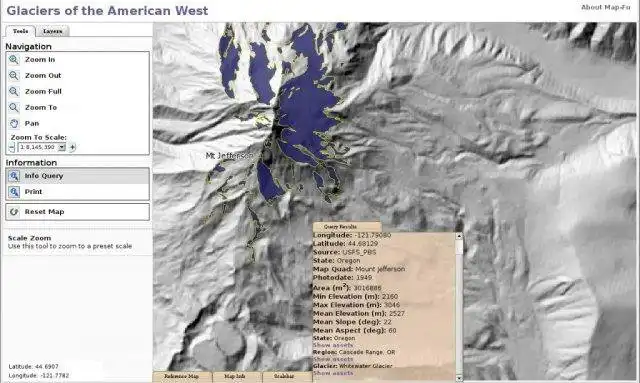Click the Reset Map button
Image resolution: width=640 pixels, height=383 pixels.
pos(77,212)
